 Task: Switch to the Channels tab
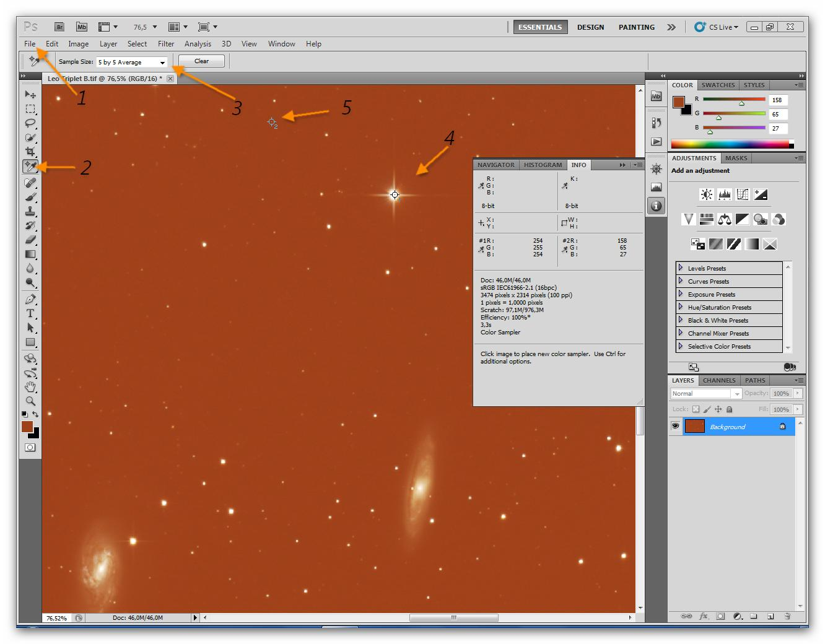click(719, 380)
